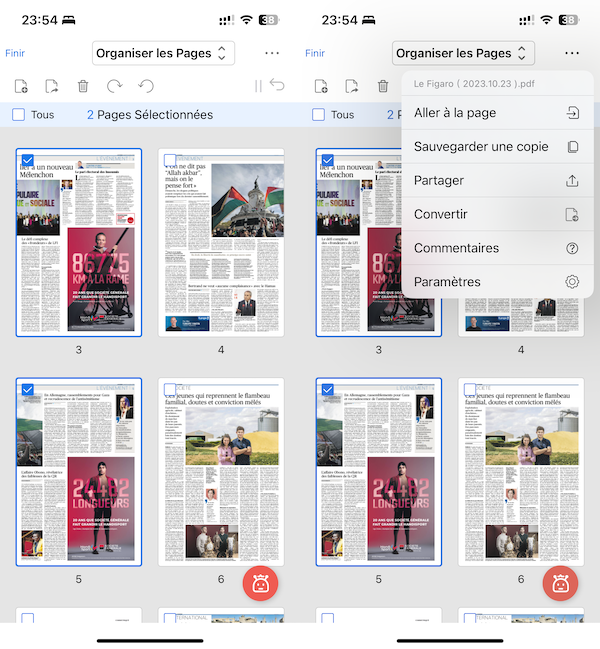Open Organiser les Pages dropdown in left screen
Screen dimensions: 600x649
pos(163,53)
